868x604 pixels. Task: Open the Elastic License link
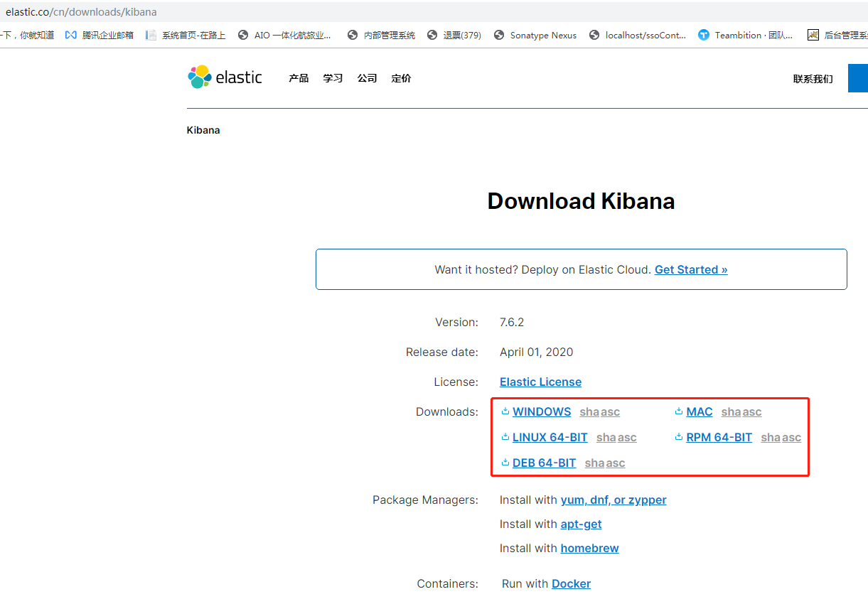click(x=540, y=382)
